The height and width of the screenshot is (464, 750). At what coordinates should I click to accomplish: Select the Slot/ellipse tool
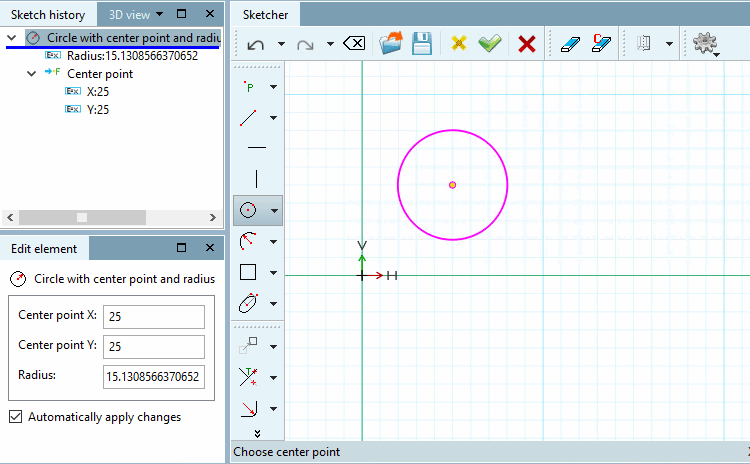coord(248,303)
